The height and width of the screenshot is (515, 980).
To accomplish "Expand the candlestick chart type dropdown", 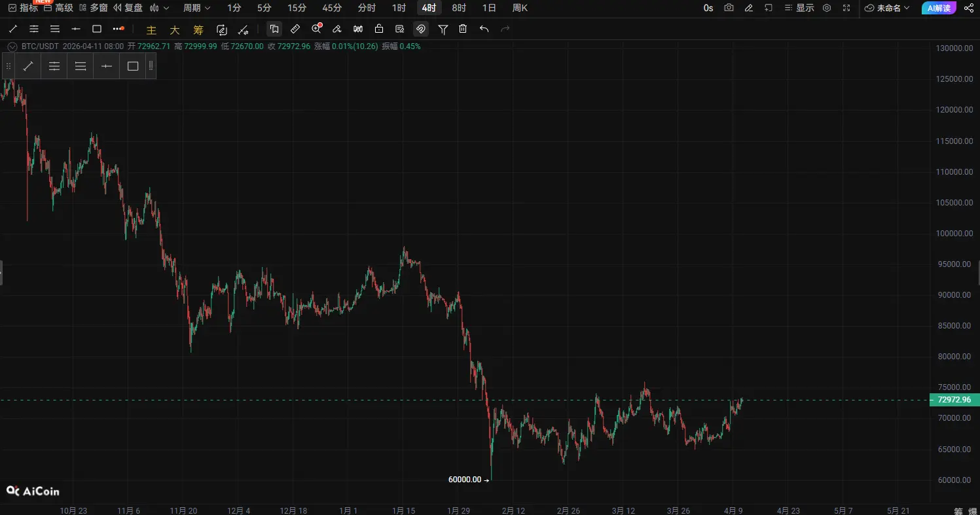I will 159,8.
